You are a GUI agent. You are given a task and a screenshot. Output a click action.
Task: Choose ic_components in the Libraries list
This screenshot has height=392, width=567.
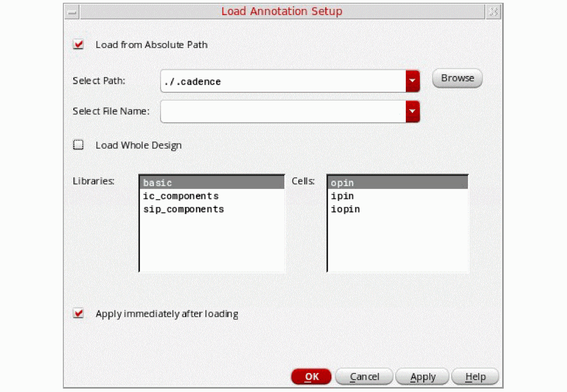coord(181,196)
